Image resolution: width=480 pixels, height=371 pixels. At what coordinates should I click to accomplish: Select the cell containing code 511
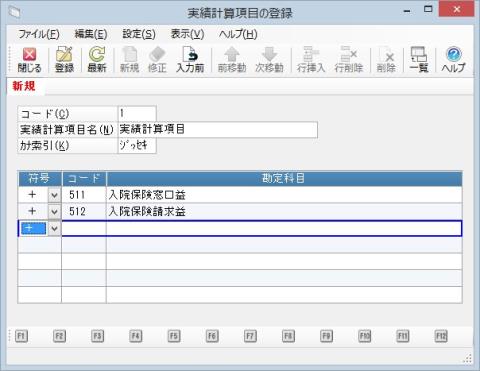84,195
